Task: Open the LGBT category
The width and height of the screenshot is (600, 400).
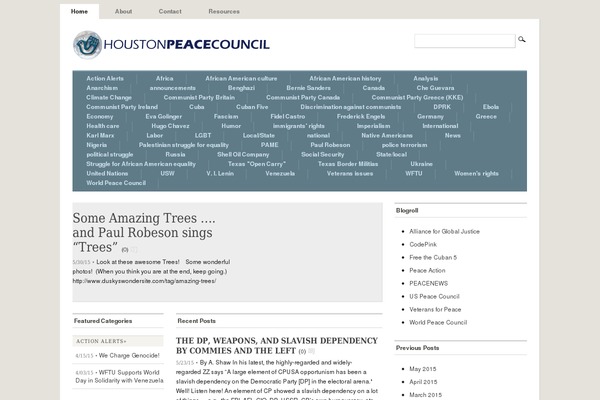Action: (203, 136)
